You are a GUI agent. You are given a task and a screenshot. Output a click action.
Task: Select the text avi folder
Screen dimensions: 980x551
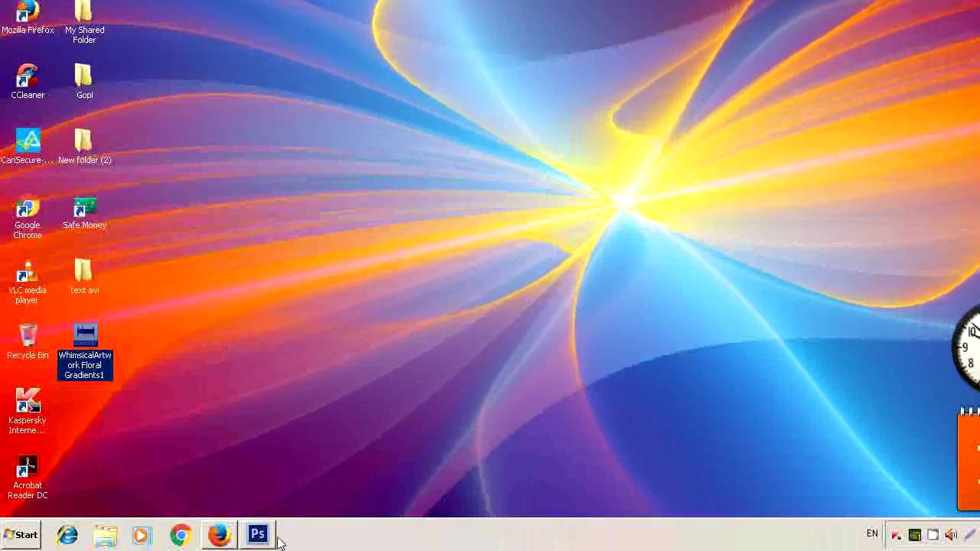click(84, 277)
